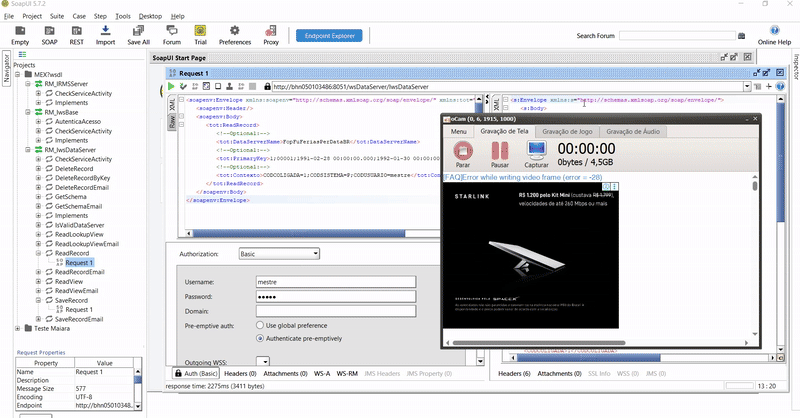Expand the Teste Maiara project node

[x=18, y=328]
